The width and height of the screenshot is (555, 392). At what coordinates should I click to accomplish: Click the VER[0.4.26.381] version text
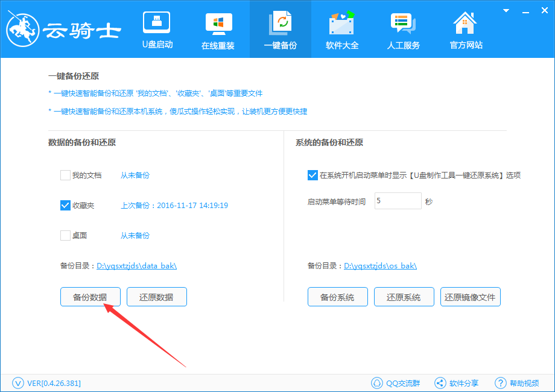(54, 383)
